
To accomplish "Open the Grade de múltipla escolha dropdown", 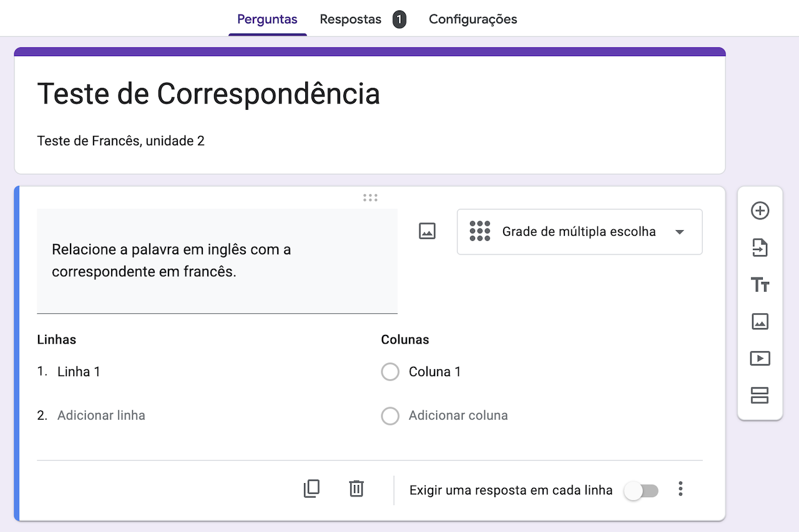I will 579,232.
